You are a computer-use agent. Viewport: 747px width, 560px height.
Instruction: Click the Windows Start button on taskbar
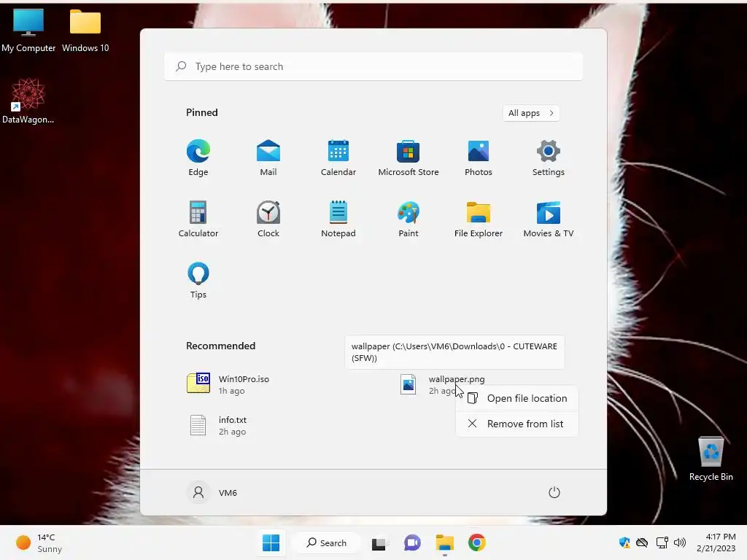tap(271, 542)
